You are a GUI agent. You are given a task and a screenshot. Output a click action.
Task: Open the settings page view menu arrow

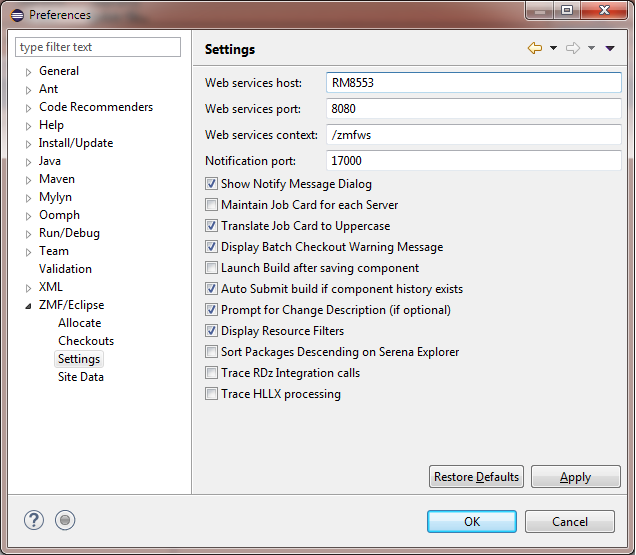(x=610, y=48)
